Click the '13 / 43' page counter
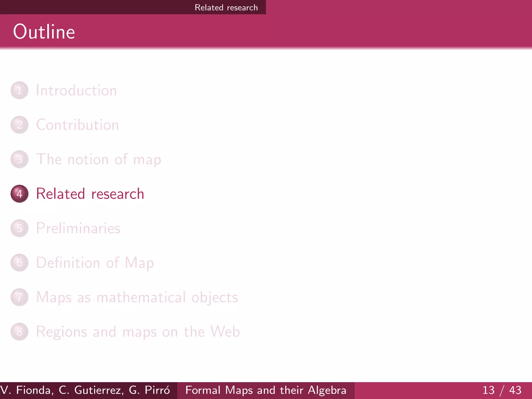 tap(502, 390)
